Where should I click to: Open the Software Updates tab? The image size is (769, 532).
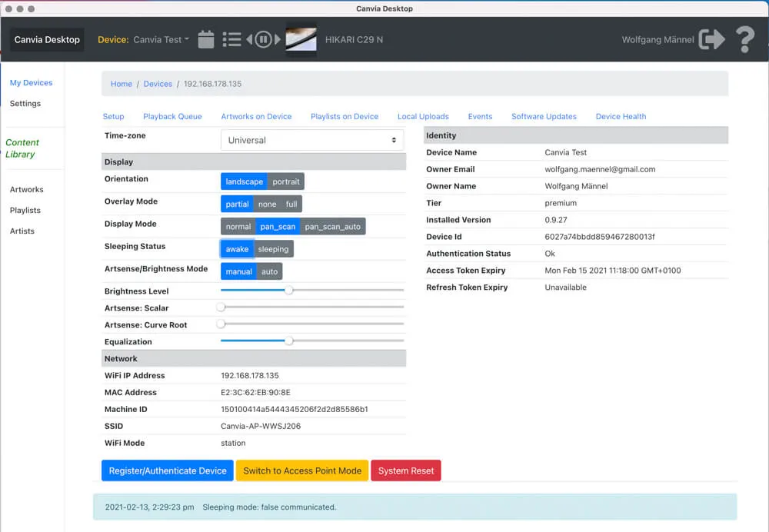point(544,117)
